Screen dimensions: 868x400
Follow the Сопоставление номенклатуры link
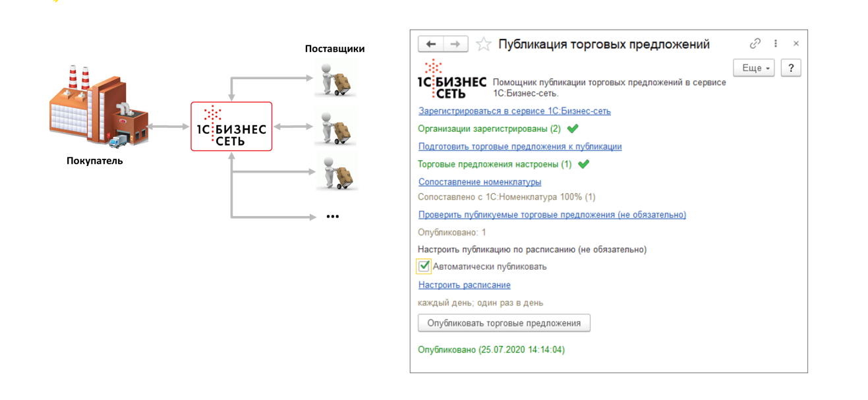click(479, 182)
